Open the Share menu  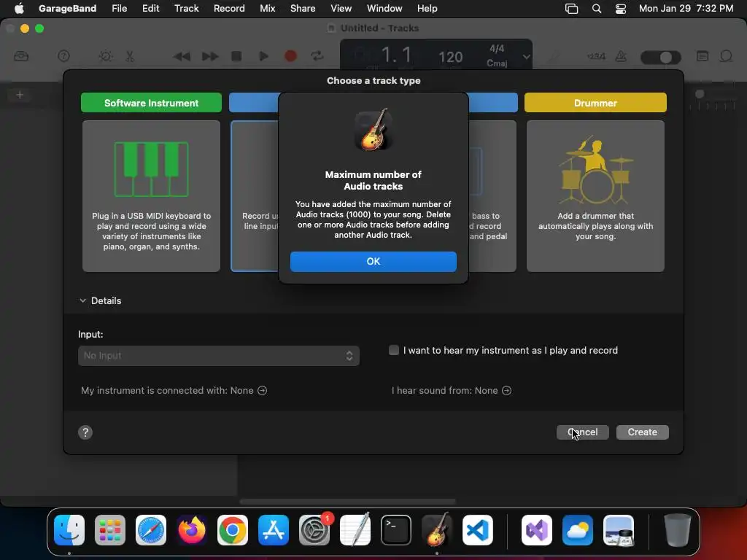click(303, 8)
